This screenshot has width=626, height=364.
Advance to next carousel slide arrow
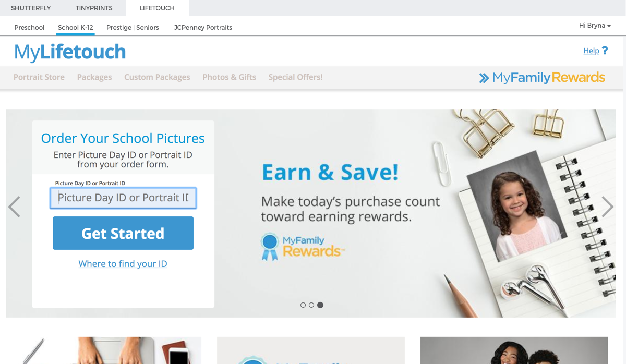[x=608, y=207]
